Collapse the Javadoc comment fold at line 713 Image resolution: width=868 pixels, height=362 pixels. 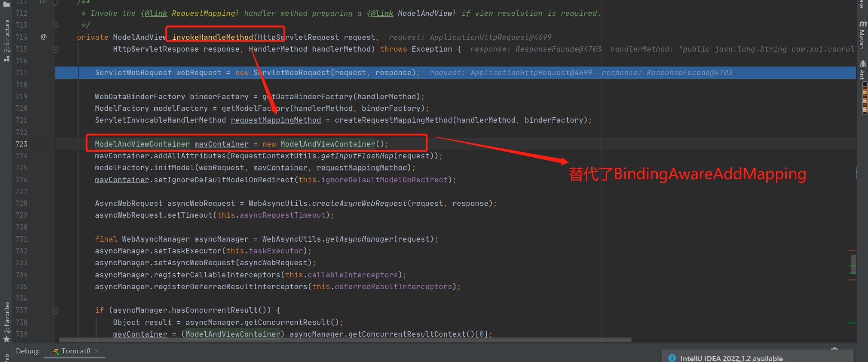(55, 25)
